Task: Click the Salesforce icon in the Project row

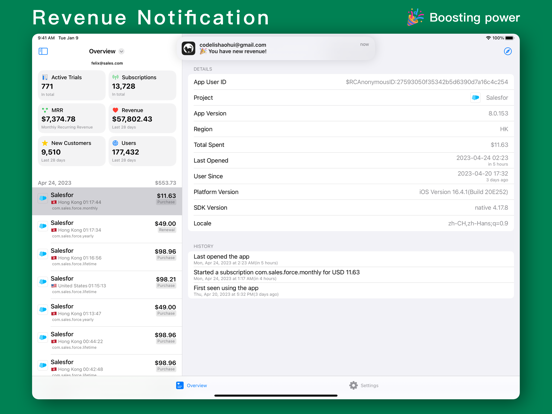Action: coord(476,98)
